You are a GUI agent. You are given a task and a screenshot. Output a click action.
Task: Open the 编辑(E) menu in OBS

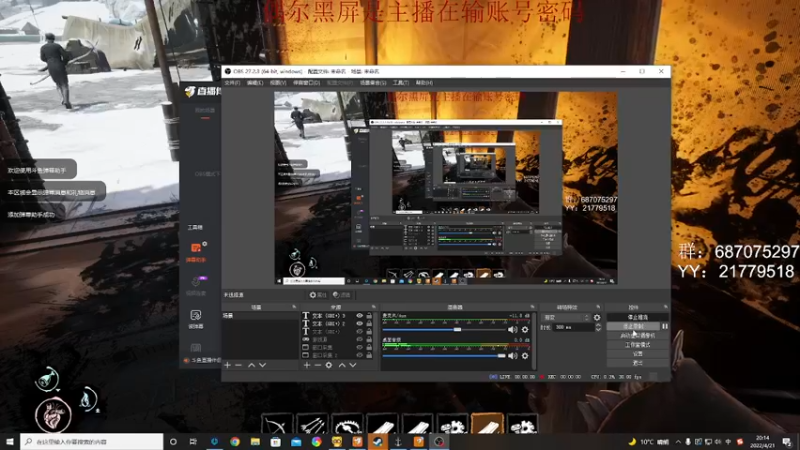[255, 83]
